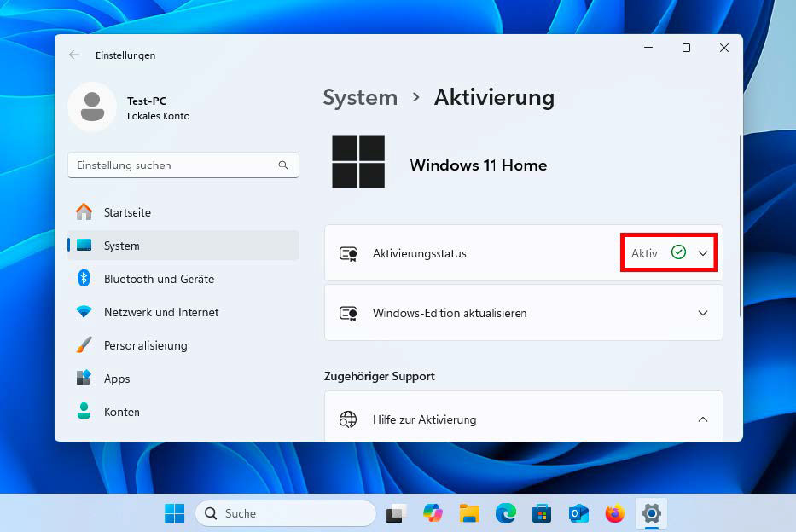Click the globe icon beside Hilfe zur Aktivierung
The image size is (796, 532).
348,419
